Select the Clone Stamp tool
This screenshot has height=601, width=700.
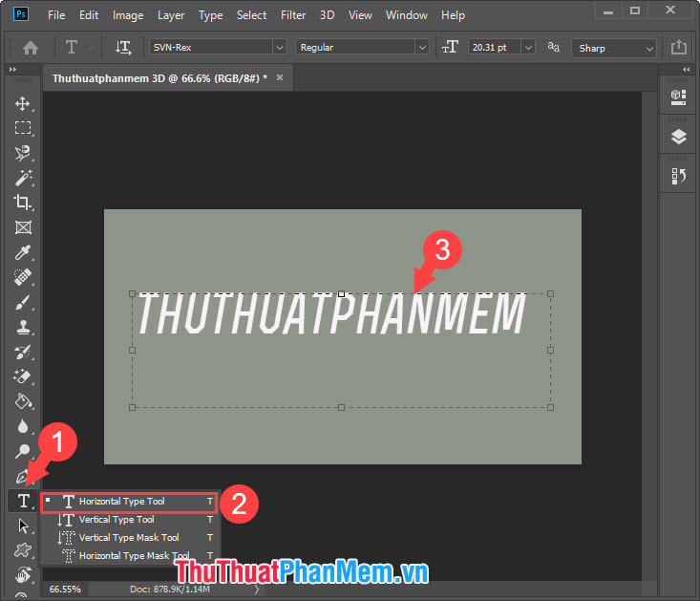[23, 327]
